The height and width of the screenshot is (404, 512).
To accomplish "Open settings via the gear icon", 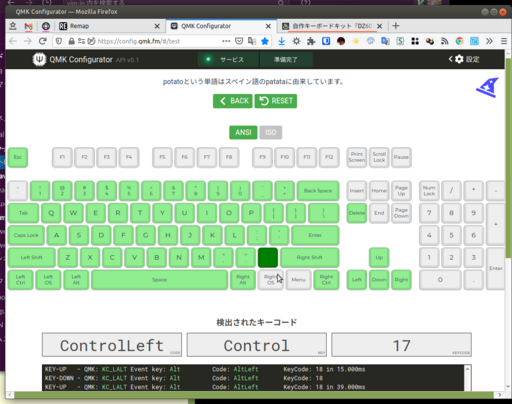I will [459, 59].
